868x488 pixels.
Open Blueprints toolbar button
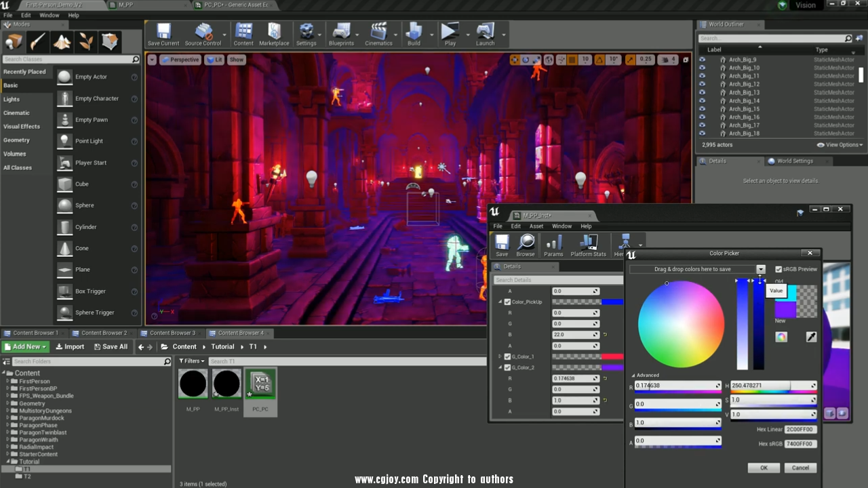tap(341, 35)
